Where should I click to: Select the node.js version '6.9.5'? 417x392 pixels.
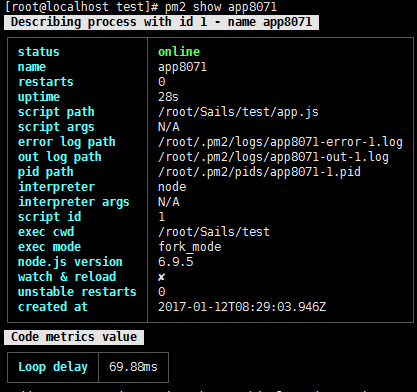175,262
